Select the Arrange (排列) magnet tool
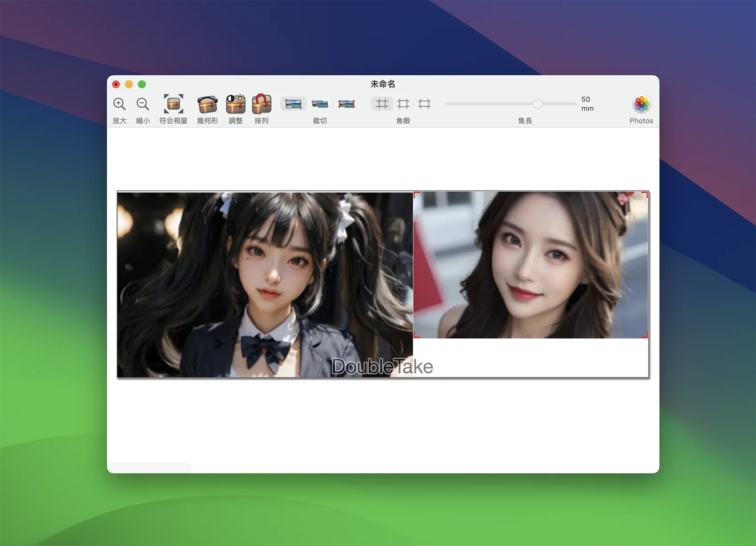 [x=261, y=104]
